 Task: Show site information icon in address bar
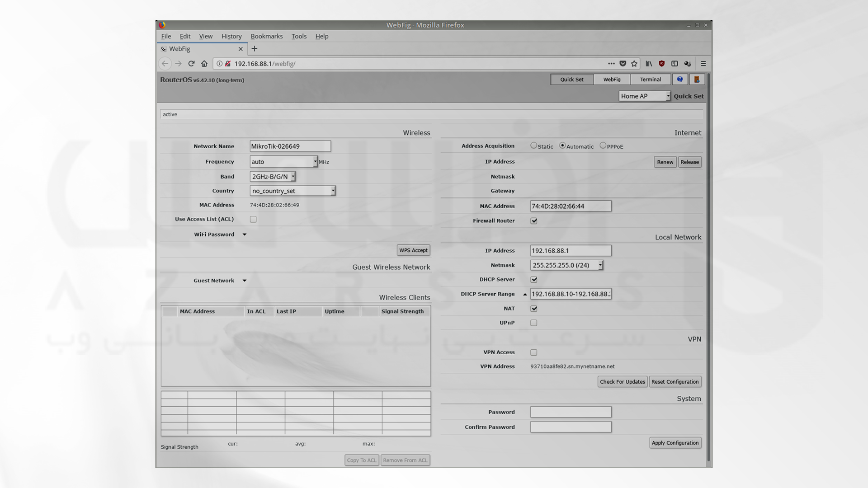[x=219, y=64]
